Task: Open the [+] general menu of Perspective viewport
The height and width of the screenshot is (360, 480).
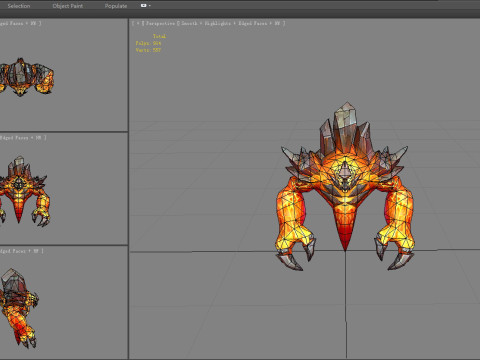Action: tap(138, 23)
